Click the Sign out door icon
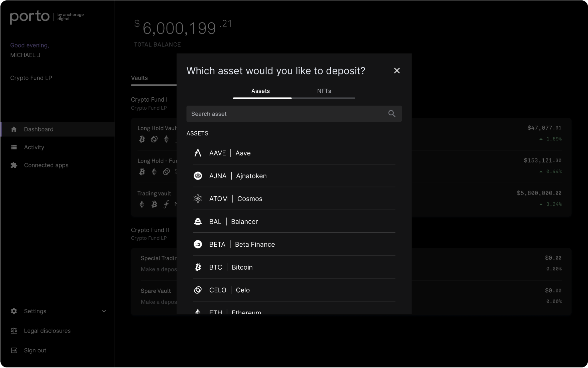 tap(14, 351)
